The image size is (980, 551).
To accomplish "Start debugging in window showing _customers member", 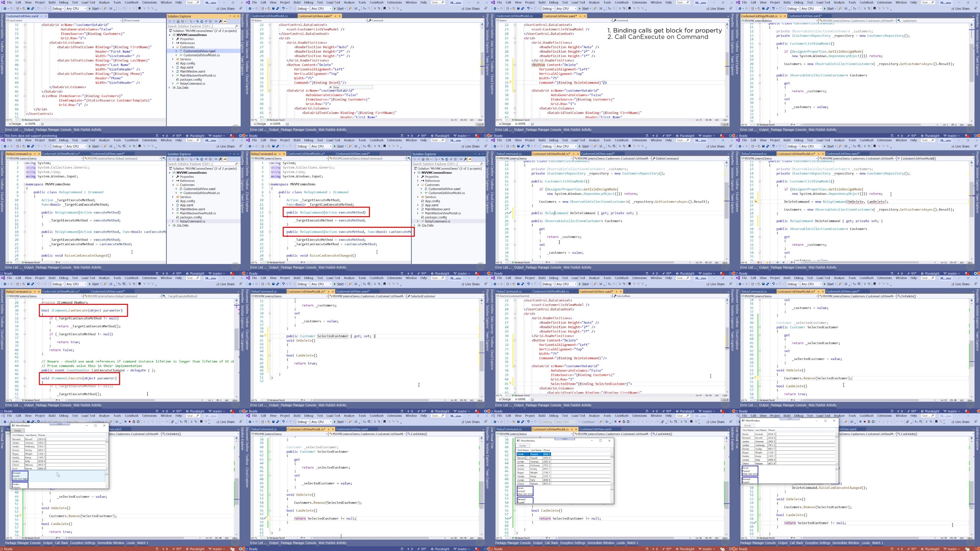I will point(829,9).
